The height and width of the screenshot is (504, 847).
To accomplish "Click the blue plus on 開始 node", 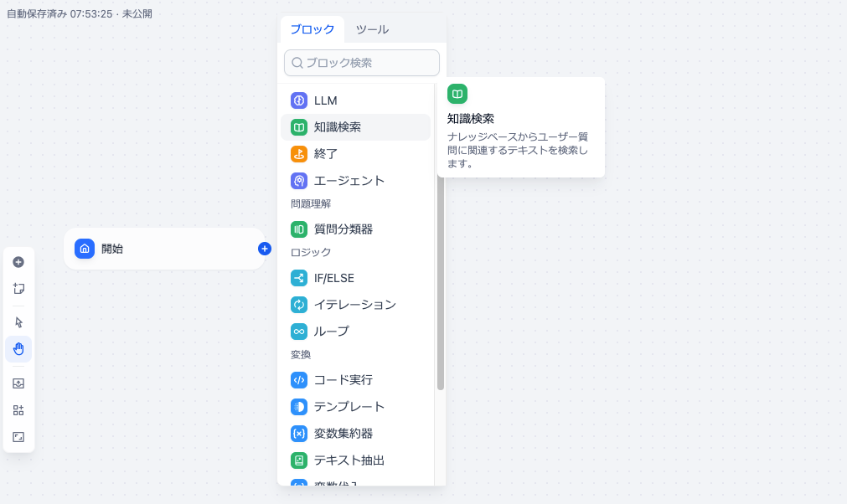I will [x=265, y=249].
